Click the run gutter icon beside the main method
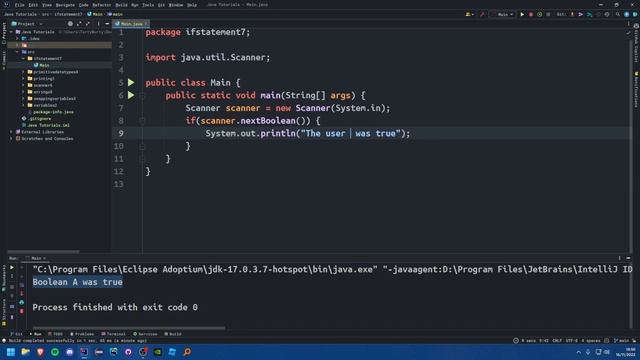 point(131,95)
